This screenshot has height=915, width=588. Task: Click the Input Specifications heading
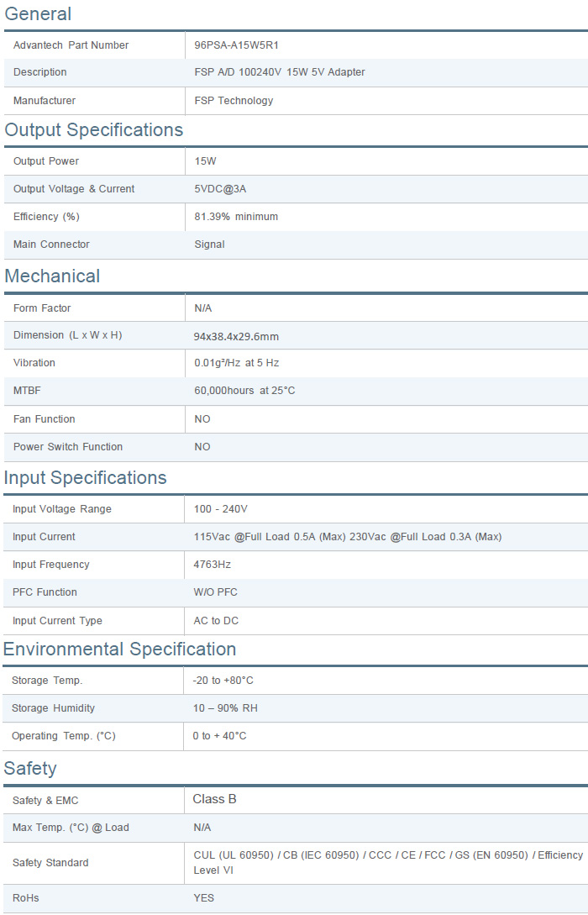[x=86, y=478]
